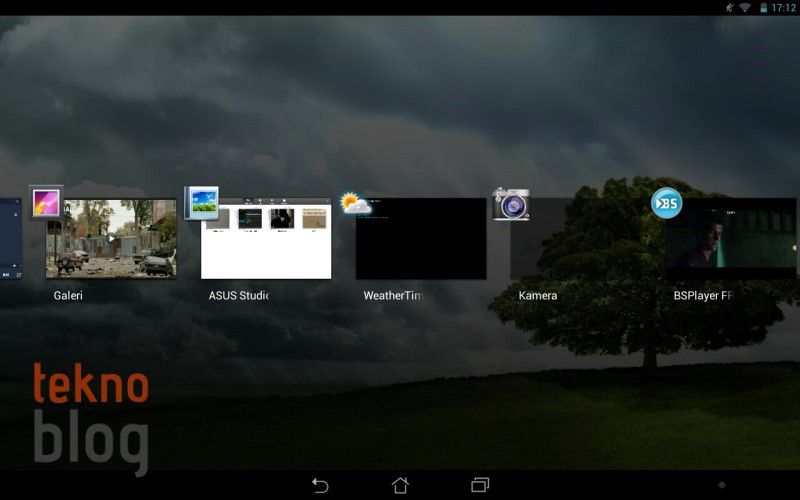Tap the 17:12 clock in status bar
Screen dimensions: 800x500
(783, 7)
